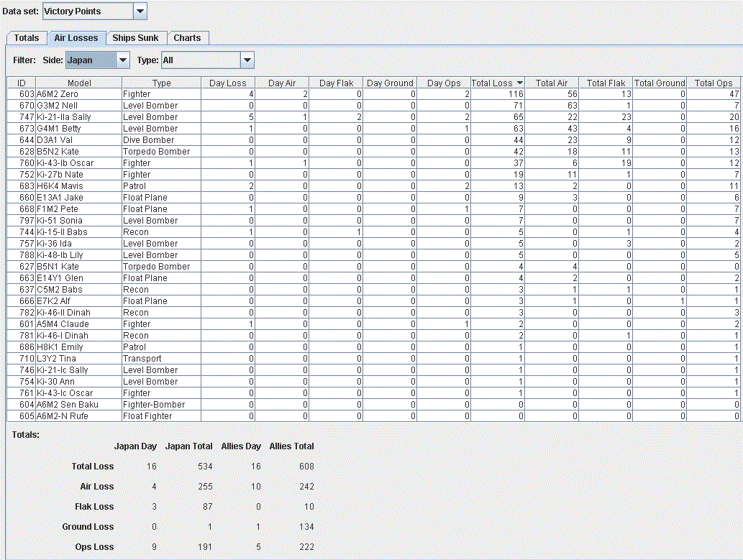Sort by the Total Flak column header
Image resolution: width=743 pixels, height=560 pixels.
coord(606,83)
